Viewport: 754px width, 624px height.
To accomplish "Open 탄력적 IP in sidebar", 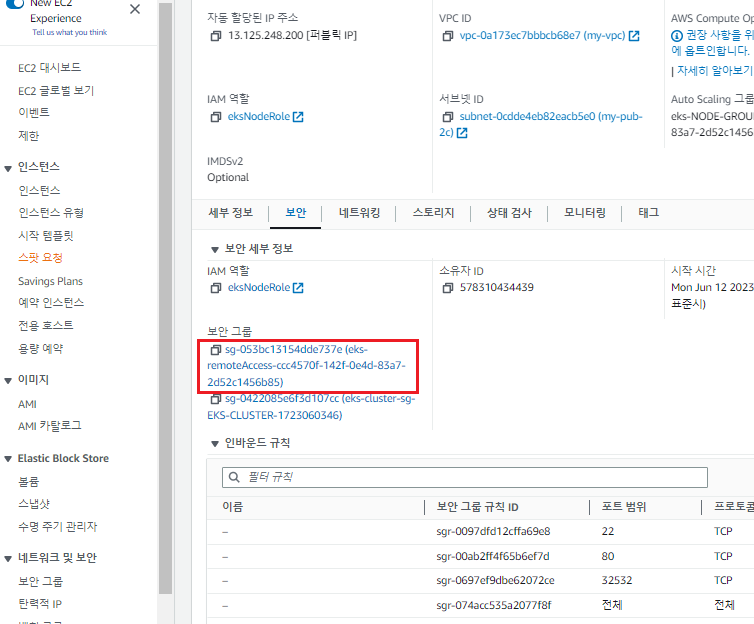I will click(x=40, y=604).
